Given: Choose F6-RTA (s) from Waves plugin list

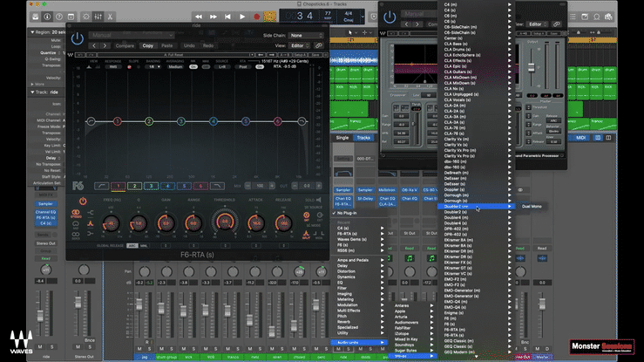Looking at the screenshot, I should (x=476, y=335).
